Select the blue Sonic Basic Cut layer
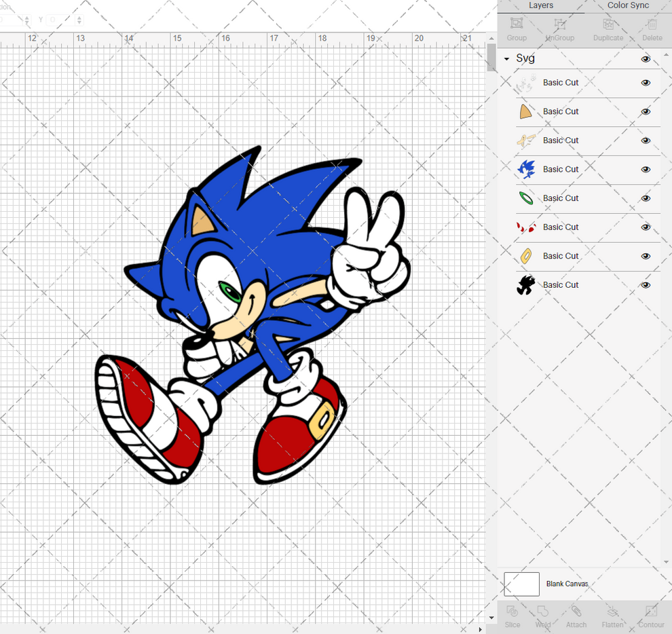672x634 pixels. (x=561, y=169)
